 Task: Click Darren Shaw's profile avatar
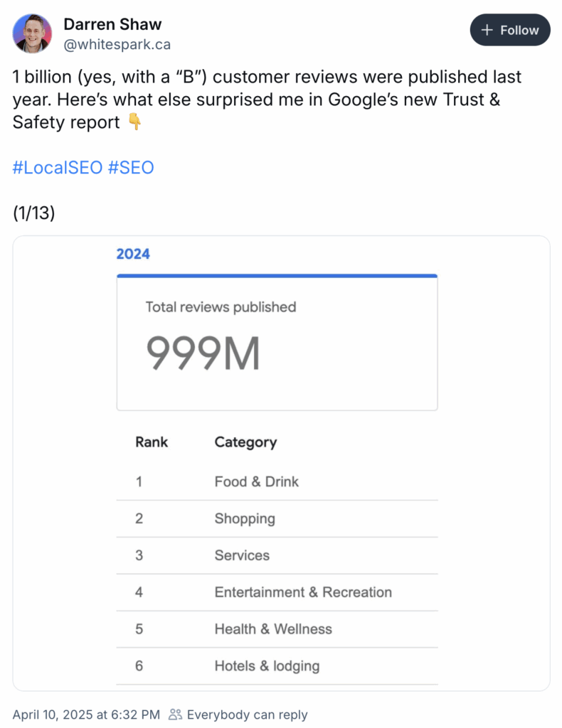[32, 33]
